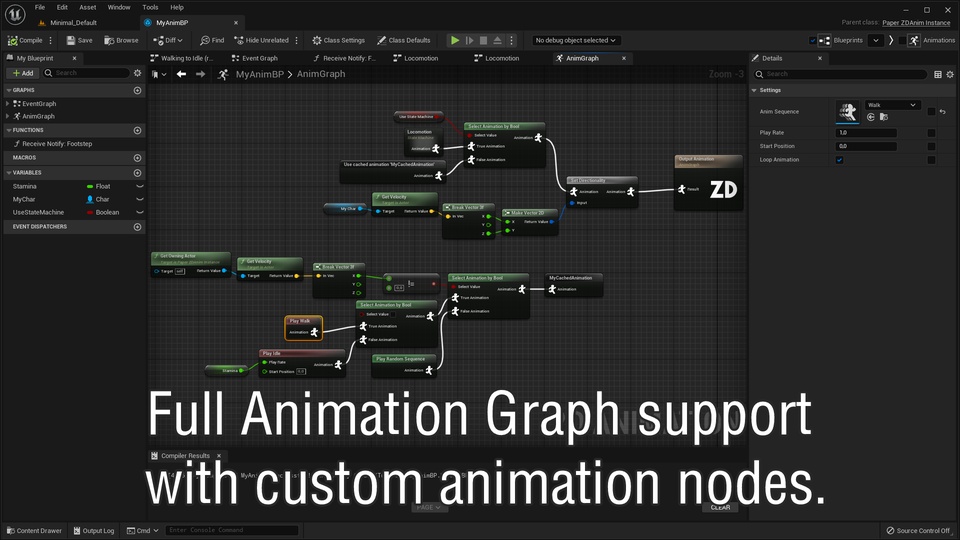
Task: Click the Add button in My Blueprint
Action: (x=23, y=73)
